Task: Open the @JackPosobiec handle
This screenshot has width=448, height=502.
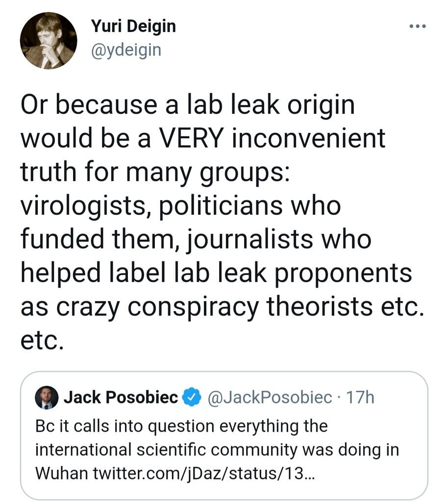Action: pos(270,397)
